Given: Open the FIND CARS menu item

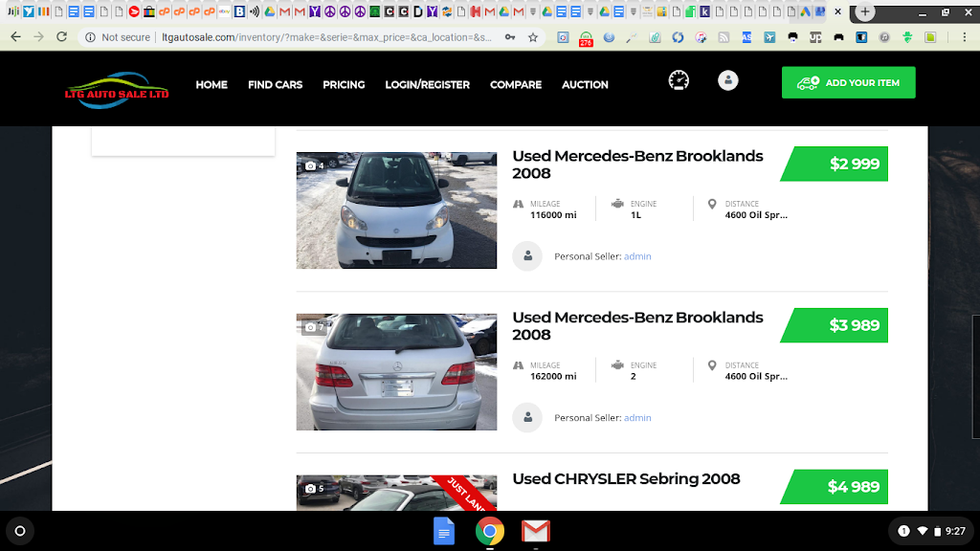Looking at the screenshot, I should 275,84.
